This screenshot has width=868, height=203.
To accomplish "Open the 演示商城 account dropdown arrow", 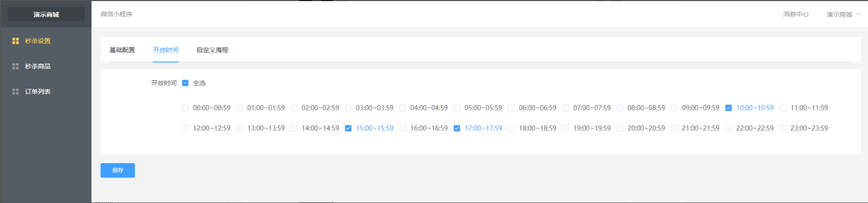I will point(858,14).
